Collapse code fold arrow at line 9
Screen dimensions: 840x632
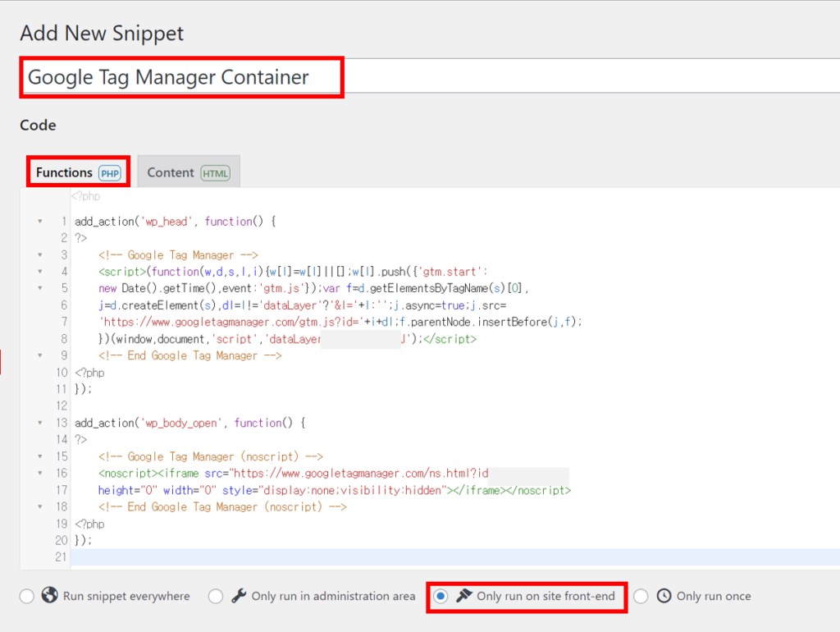coord(40,355)
